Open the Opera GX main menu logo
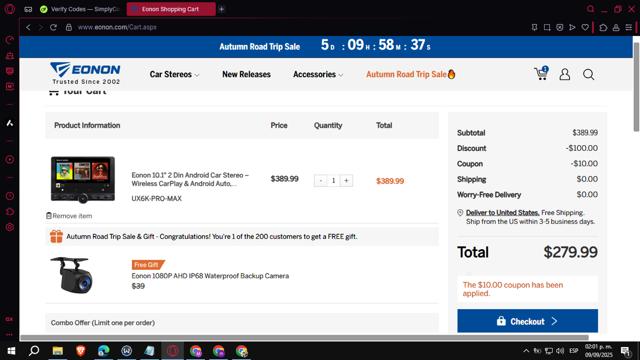Viewport: 640px width, 360px height. pyautogui.click(x=10, y=9)
